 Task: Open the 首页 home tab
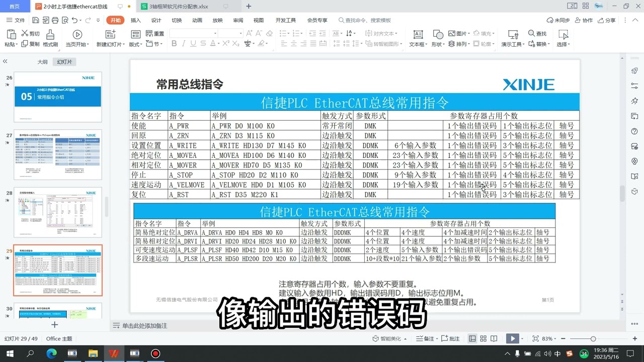[x=15, y=7]
